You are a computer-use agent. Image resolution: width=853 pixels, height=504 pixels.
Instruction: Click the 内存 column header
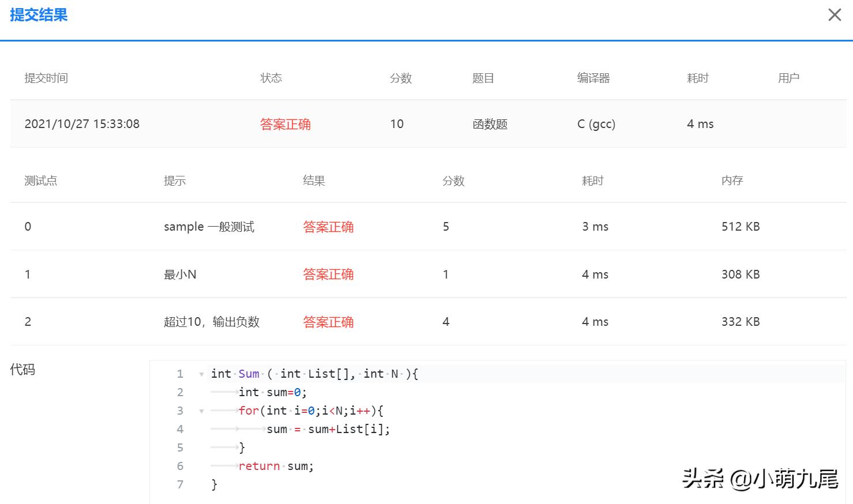pos(732,180)
